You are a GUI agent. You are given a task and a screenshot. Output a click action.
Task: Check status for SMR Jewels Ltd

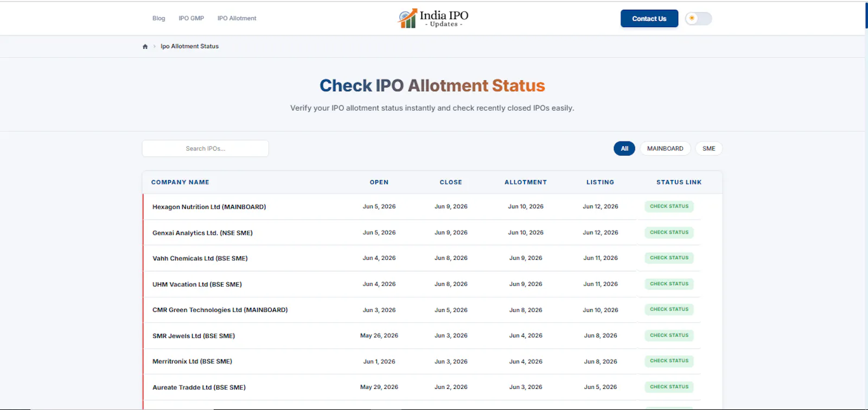point(669,336)
